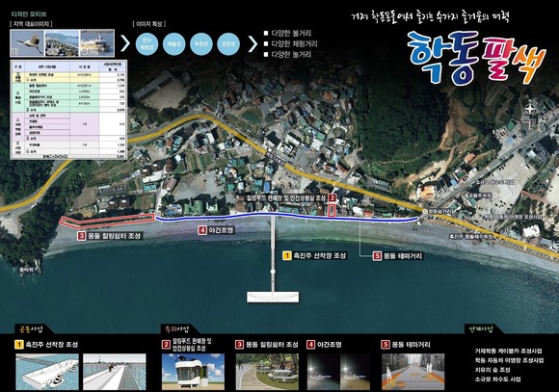Click the 다양한 체험거리 square bullet
The image size is (559, 392).
click(x=266, y=44)
